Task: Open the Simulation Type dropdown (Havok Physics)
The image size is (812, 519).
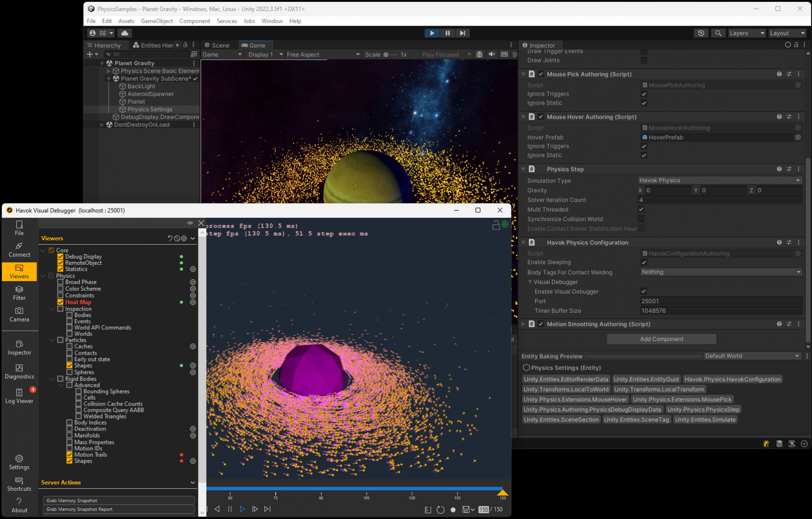Action: pyautogui.click(x=720, y=180)
